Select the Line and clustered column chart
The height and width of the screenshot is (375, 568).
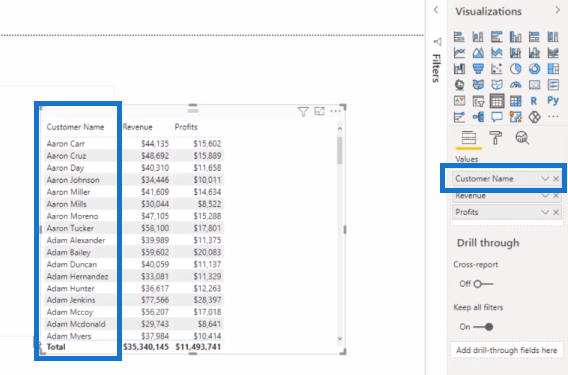534,53
